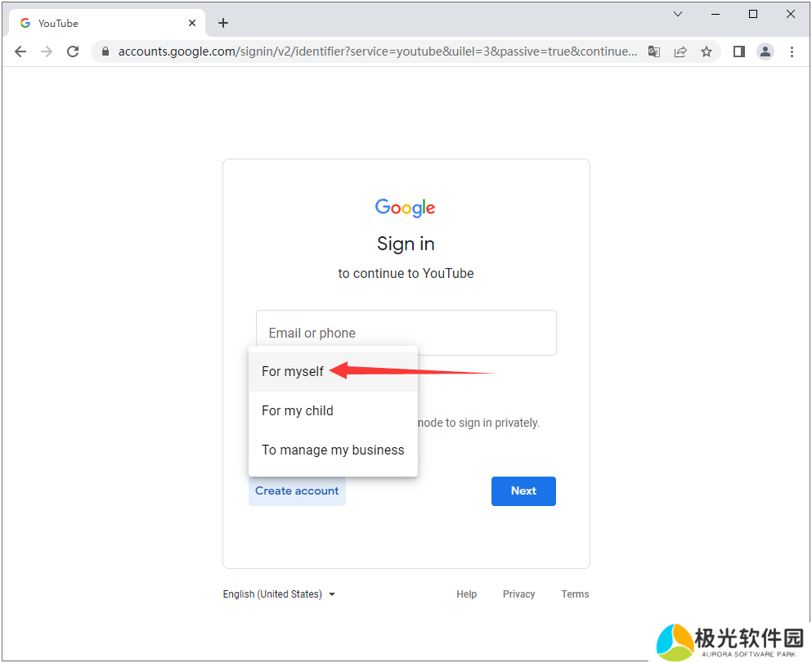Click the Create account button
The width and height of the screenshot is (812, 663).
coord(297,491)
